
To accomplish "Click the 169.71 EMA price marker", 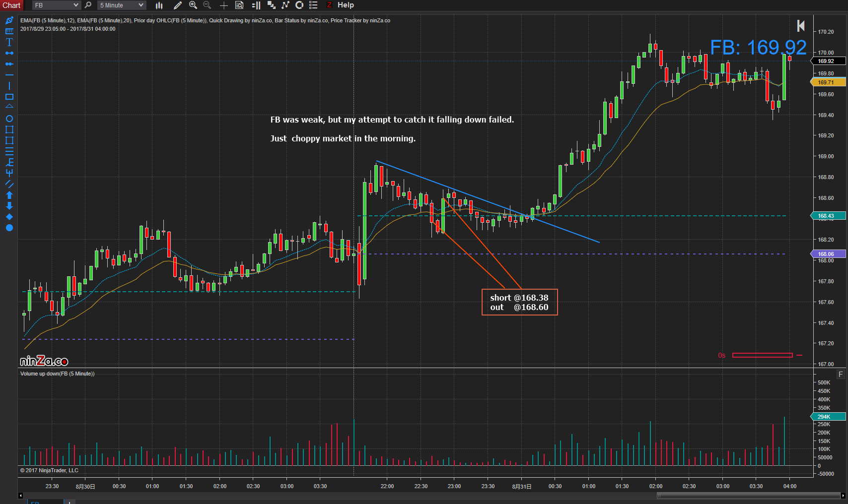I will [x=828, y=82].
